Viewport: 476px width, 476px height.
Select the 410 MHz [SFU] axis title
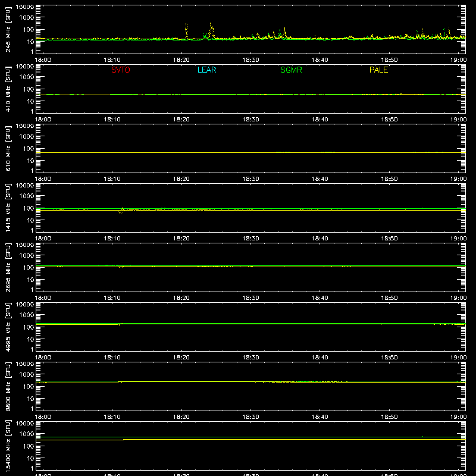(8, 89)
